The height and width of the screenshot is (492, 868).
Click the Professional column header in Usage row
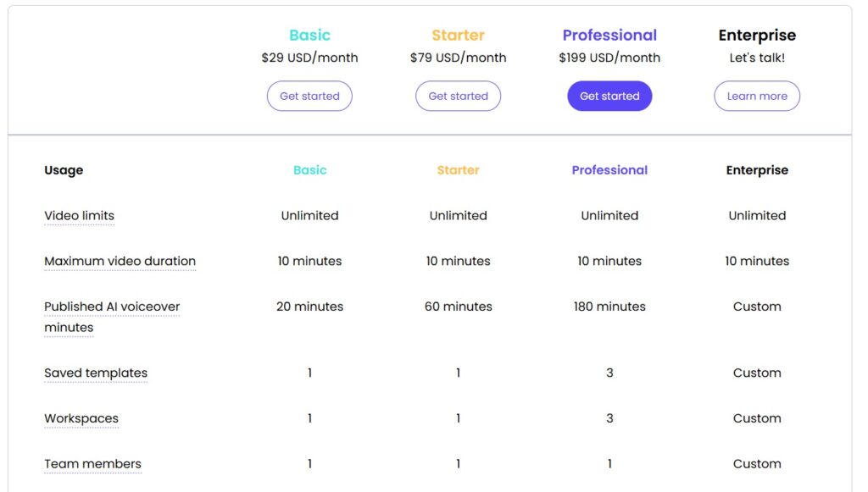pos(609,170)
